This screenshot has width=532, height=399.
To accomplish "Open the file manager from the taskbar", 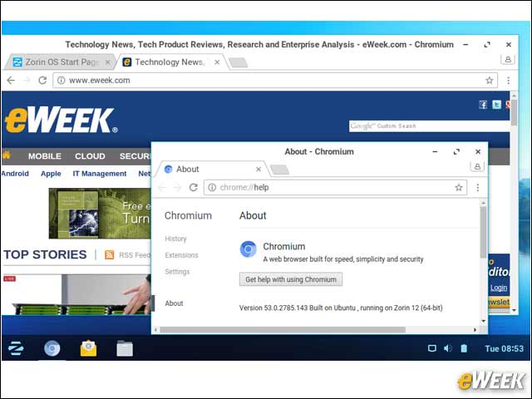I will tap(125, 348).
